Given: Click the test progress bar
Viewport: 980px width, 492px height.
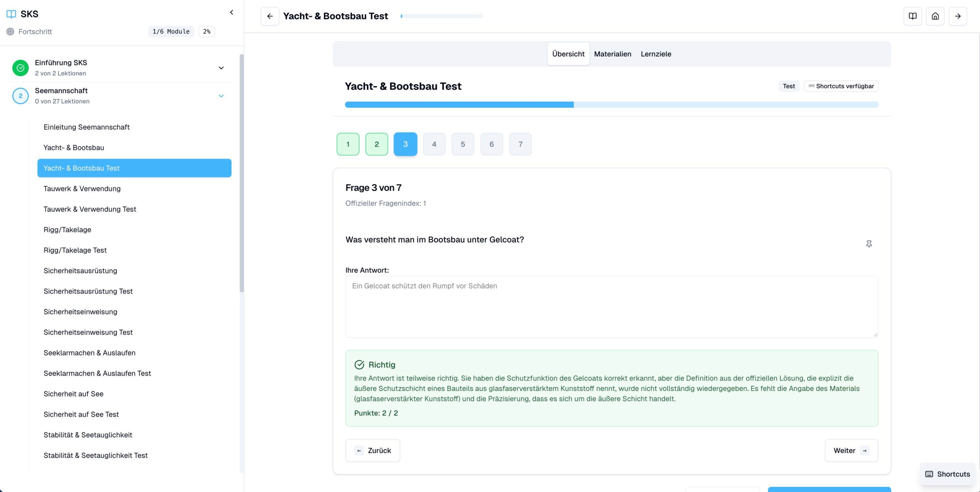Looking at the screenshot, I should pos(611,104).
